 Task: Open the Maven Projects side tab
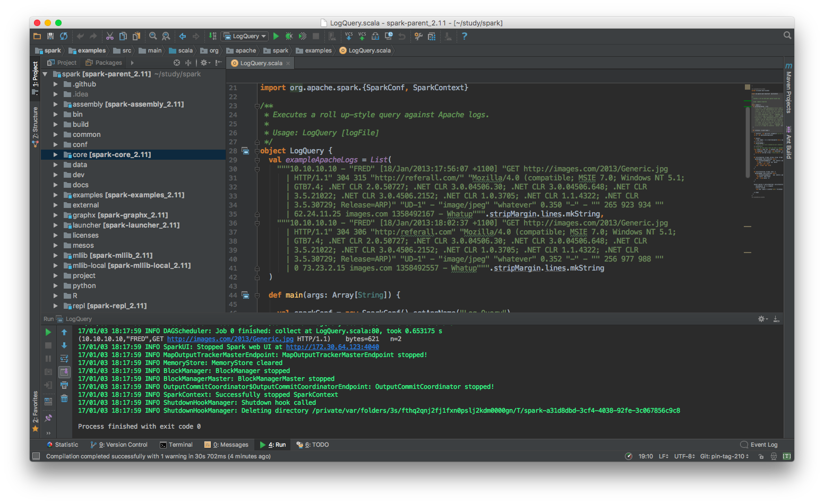(x=788, y=89)
